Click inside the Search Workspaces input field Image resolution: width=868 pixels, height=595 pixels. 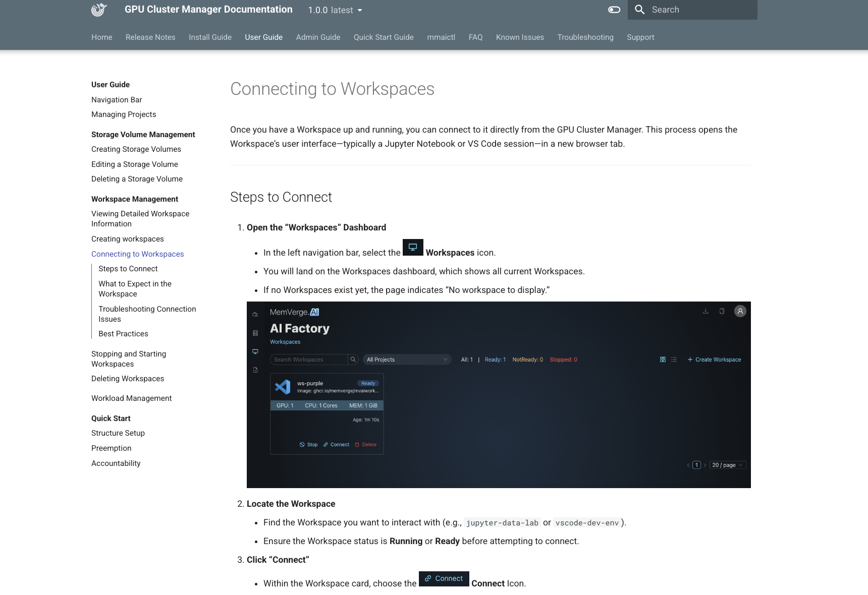coord(308,360)
